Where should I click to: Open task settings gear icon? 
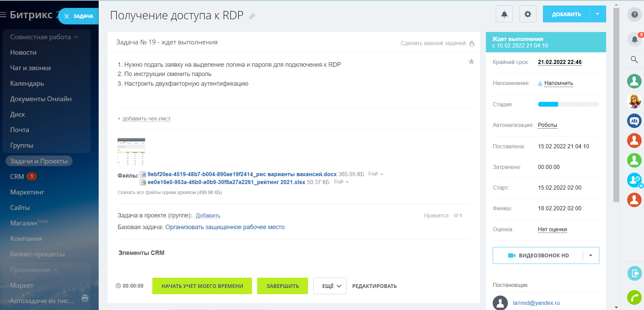527,14
